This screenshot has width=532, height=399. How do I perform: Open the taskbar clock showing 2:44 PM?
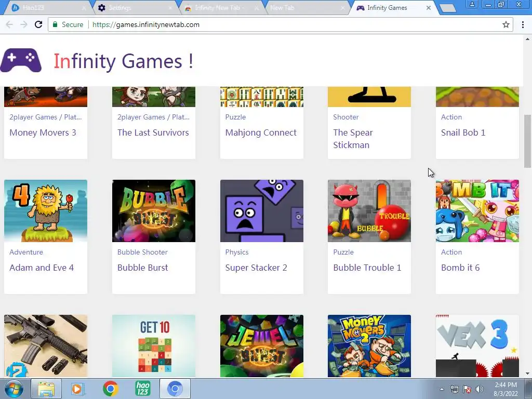point(506,389)
